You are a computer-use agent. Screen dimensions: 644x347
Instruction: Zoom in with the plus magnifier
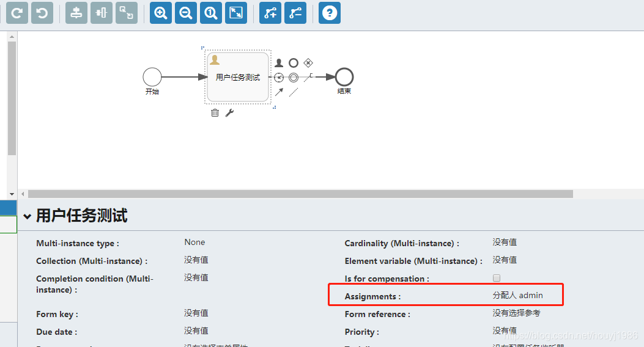click(161, 13)
